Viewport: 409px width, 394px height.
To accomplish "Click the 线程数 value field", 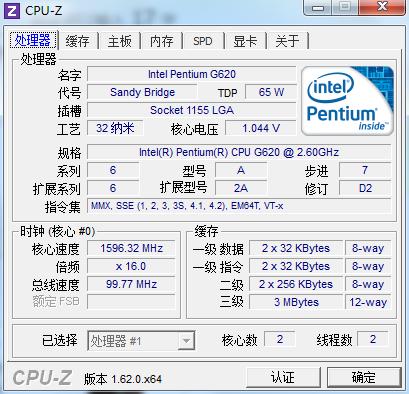I will tap(373, 339).
